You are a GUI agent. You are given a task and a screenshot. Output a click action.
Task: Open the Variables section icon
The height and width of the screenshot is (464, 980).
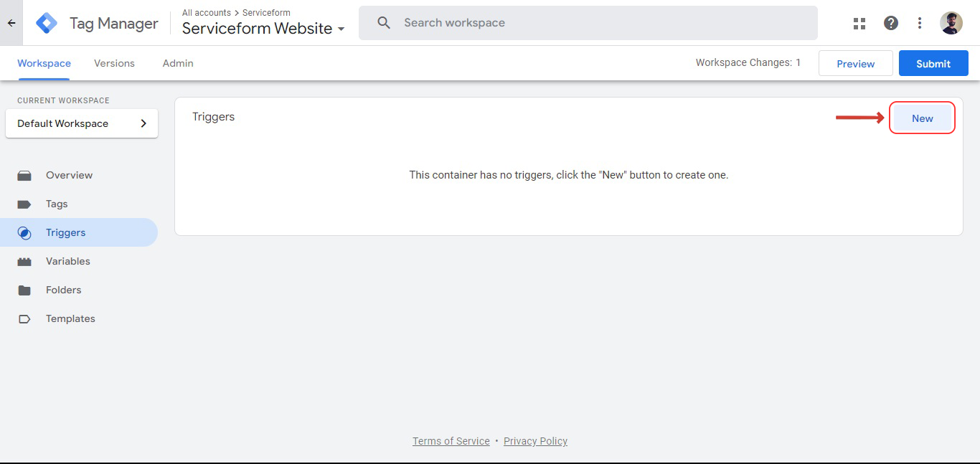[24, 261]
